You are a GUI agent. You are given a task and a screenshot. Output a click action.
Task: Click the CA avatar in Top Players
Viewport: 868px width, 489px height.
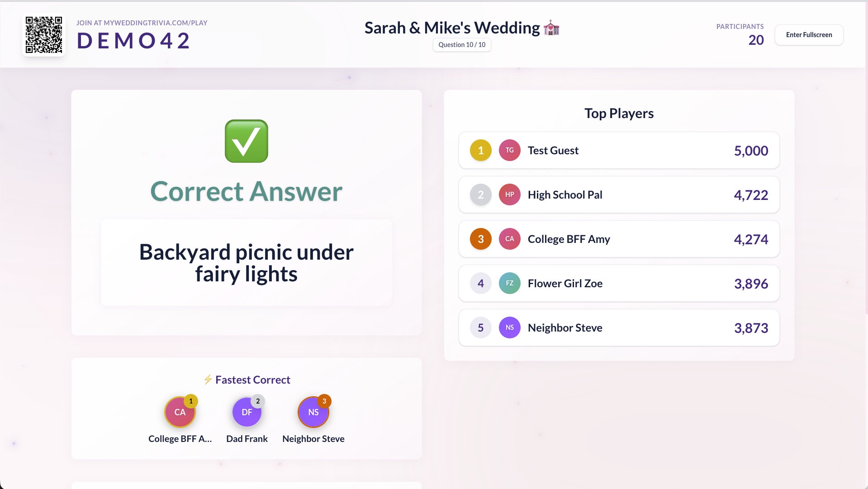click(x=509, y=239)
